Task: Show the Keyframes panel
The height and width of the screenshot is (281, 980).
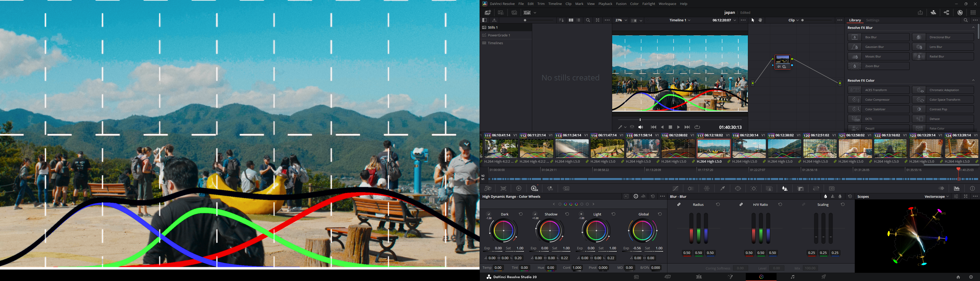Action: click(x=941, y=189)
